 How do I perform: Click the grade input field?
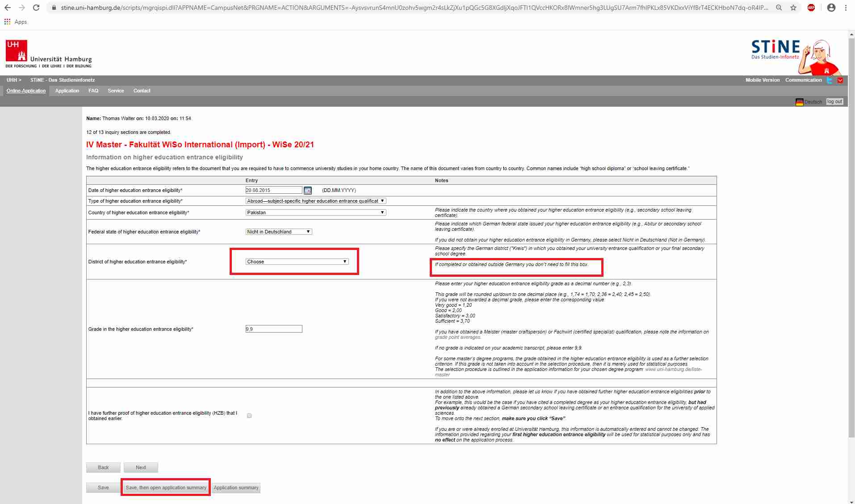coord(273,329)
